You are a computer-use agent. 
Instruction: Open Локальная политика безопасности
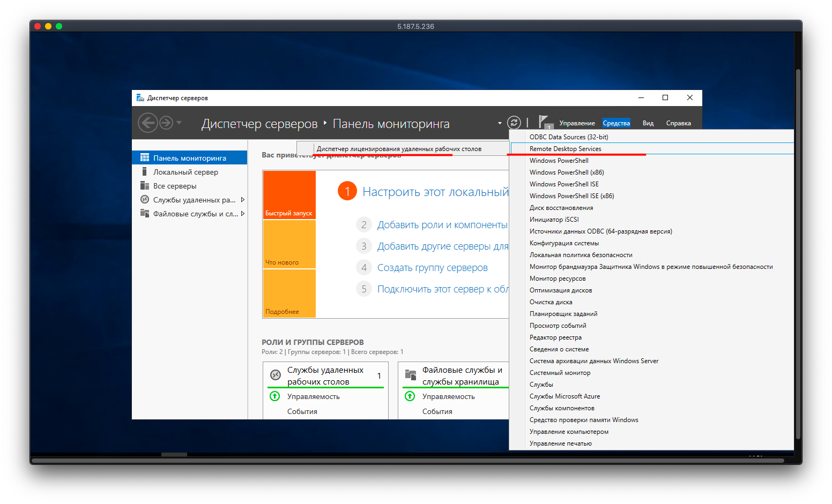pyautogui.click(x=652, y=254)
